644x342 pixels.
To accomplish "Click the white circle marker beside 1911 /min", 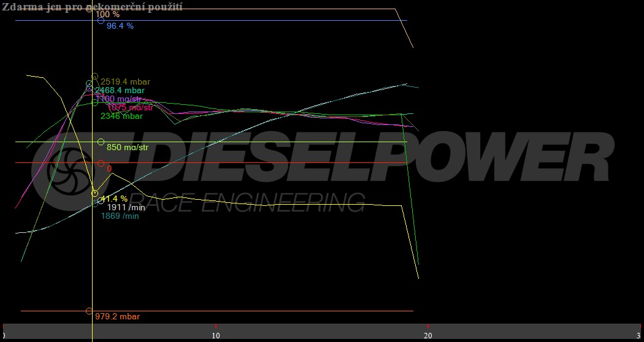I will 101,201.
